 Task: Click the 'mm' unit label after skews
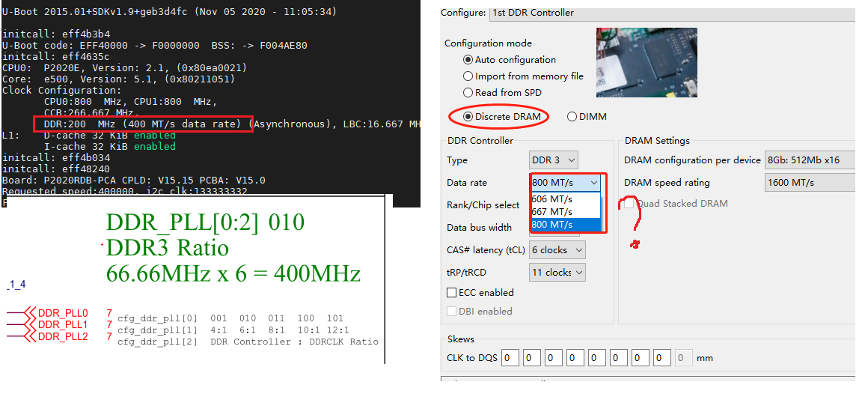click(x=705, y=358)
